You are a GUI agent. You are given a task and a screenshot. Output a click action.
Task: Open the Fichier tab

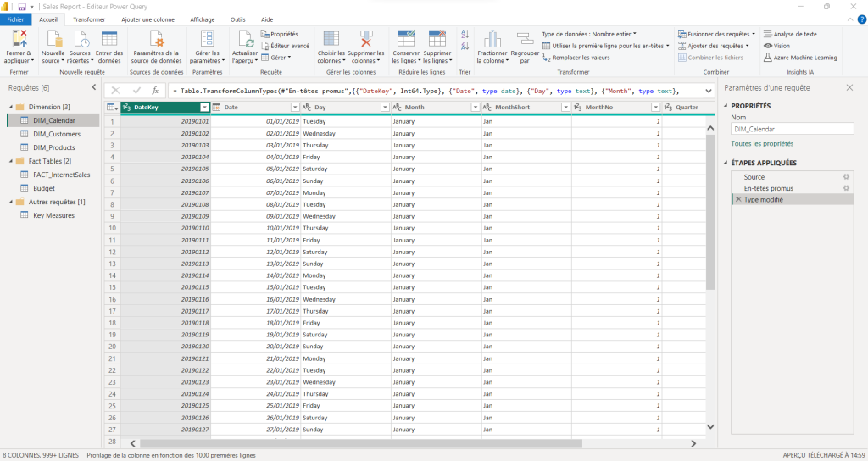[15, 19]
